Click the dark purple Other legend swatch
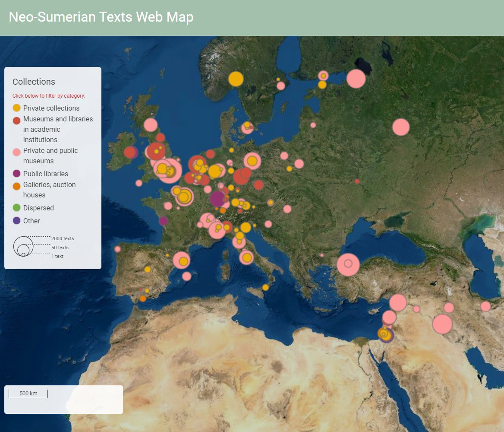This screenshot has height=432, width=504. (x=16, y=220)
